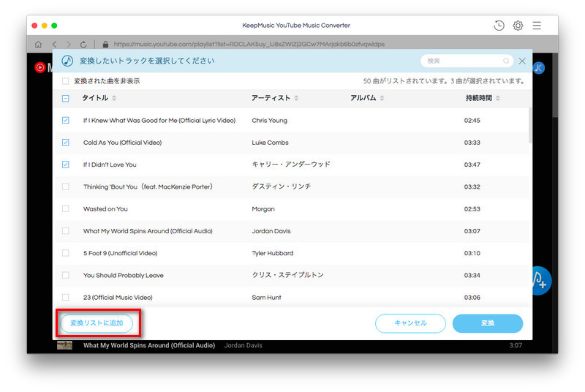This screenshot has height=392, width=585.
Task: Sort by artist using its sort arrows
Action: (x=296, y=98)
